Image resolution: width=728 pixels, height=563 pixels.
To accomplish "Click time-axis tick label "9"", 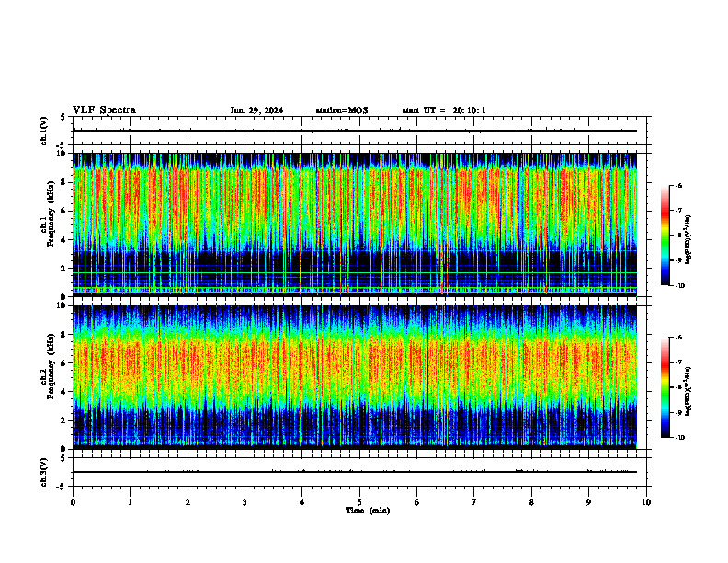I will point(588,502).
